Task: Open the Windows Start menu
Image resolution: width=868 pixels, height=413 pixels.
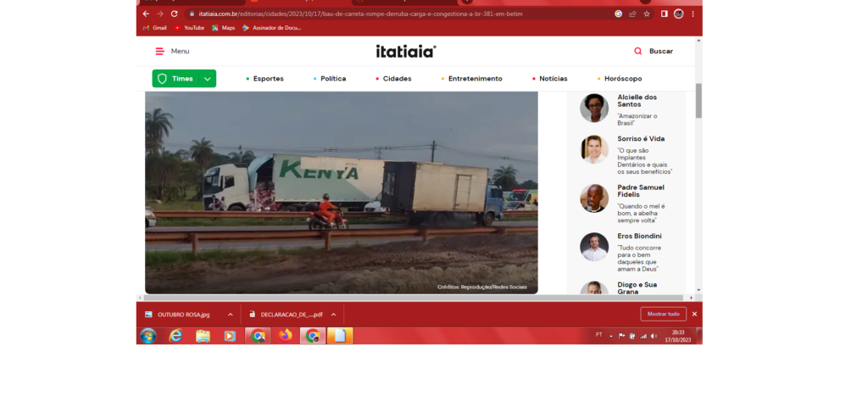Action: 148,336
